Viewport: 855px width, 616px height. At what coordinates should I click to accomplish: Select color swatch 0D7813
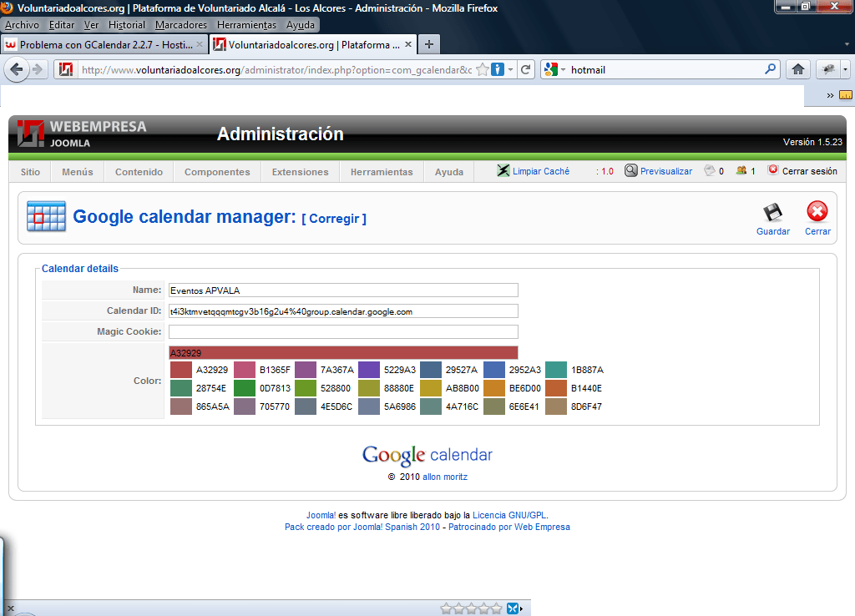tap(245, 388)
